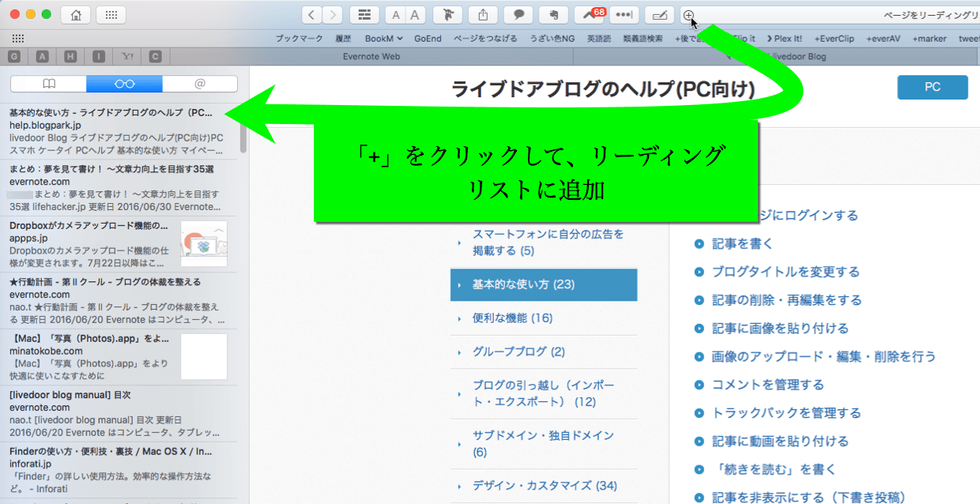Open サブドメイン・独自ドメイン (6) category

544,443
